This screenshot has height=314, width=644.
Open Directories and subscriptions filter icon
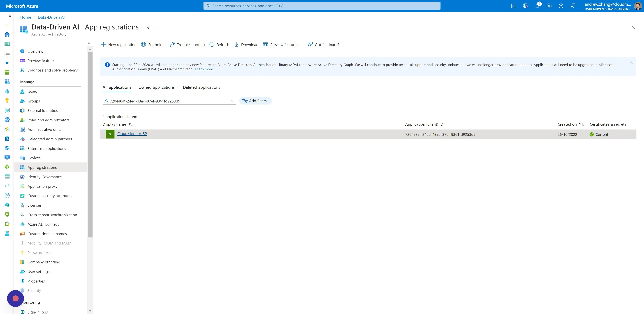525,6
